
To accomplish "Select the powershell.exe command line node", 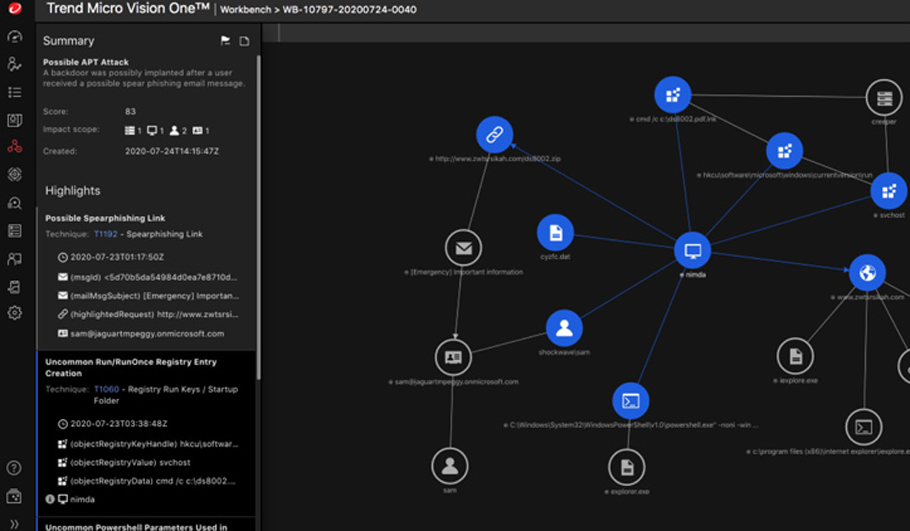I will click(630, 401).
